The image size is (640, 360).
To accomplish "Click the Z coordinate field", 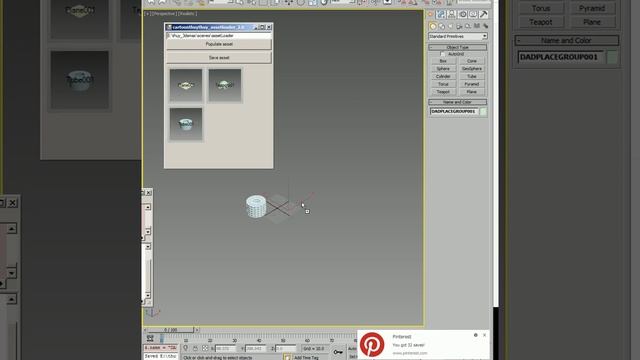I will pos(285,349).
